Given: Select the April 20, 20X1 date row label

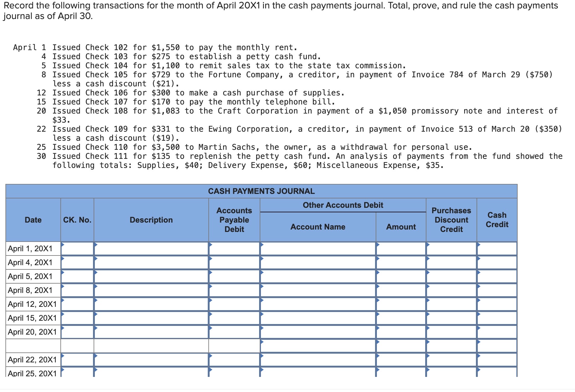Looking at the screenshot, I should pos(32,332).
